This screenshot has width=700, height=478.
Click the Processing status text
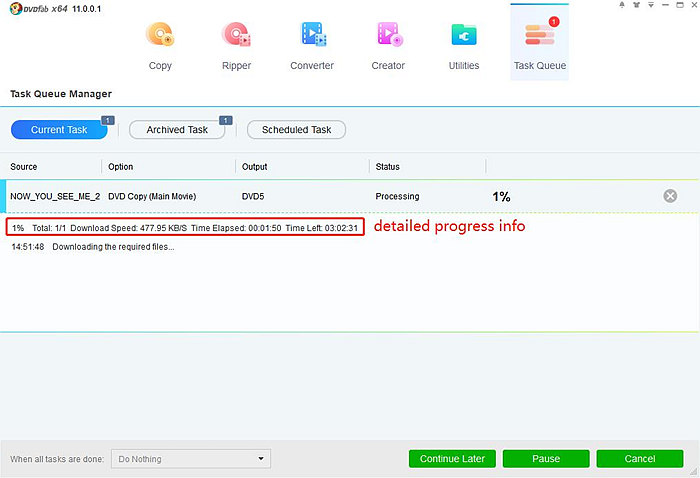(397, 196)
